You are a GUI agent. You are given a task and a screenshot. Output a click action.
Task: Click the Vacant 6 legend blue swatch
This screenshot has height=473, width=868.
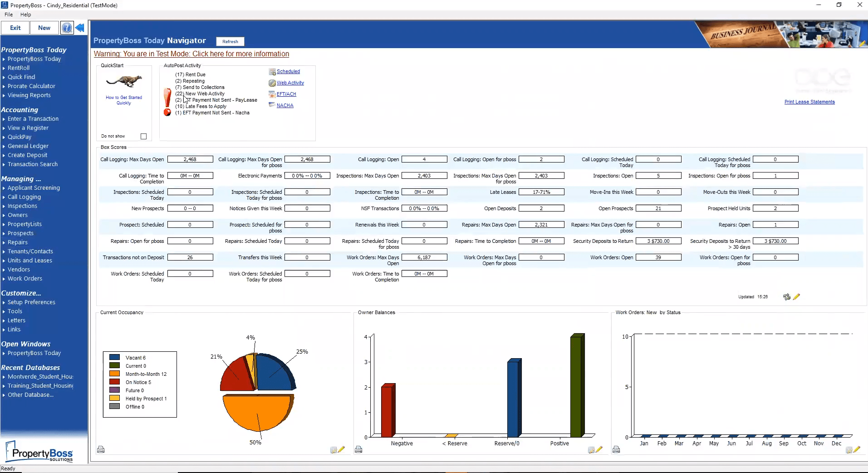coord(114,357)
